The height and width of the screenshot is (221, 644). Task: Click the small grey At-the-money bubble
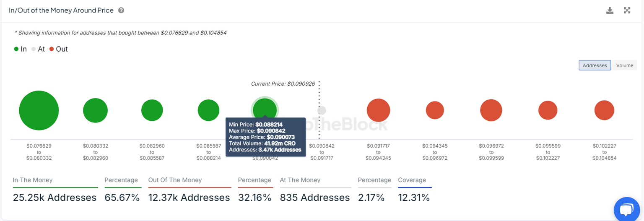(322, 110)
